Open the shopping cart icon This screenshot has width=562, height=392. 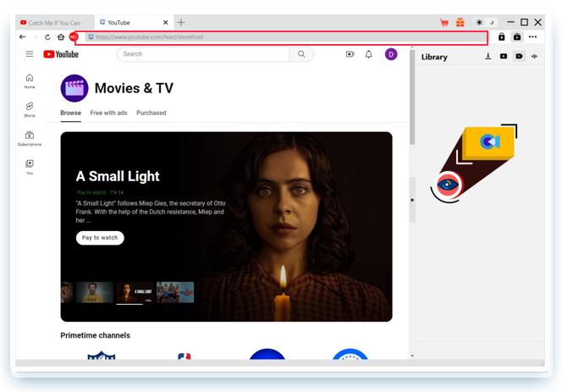[x=444, y=23]
